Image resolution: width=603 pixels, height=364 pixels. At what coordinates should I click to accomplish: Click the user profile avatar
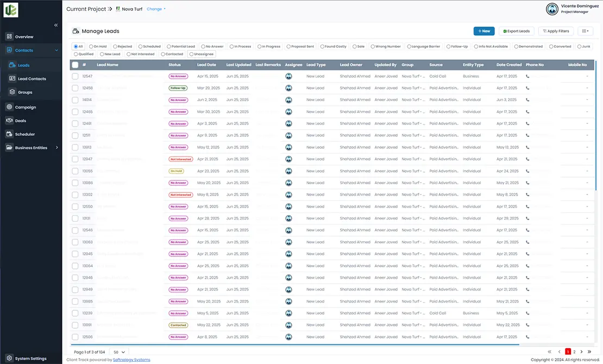click(x=552, y=9)
